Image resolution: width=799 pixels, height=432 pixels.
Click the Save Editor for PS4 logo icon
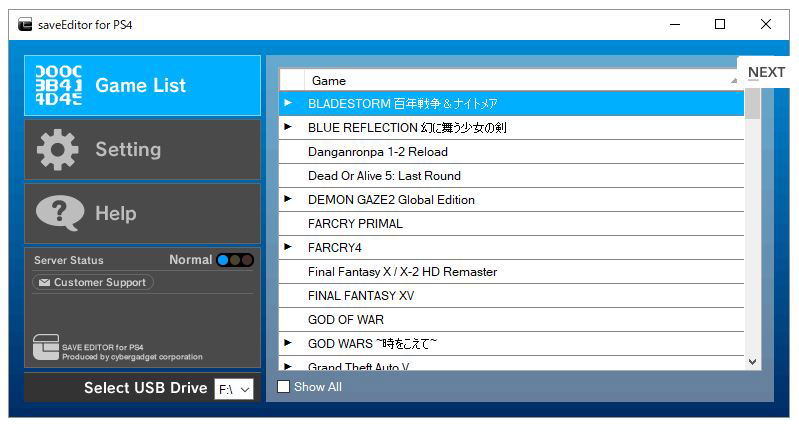pyautogui.click(x=45, y=347)
